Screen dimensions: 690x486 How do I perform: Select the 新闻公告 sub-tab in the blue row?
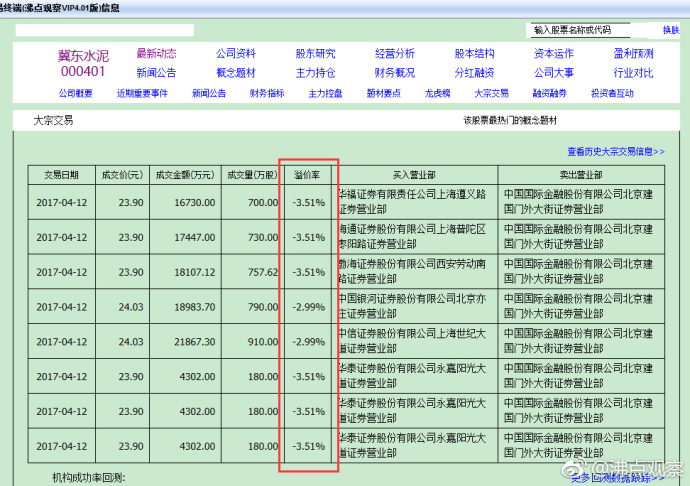coord(209,93)
